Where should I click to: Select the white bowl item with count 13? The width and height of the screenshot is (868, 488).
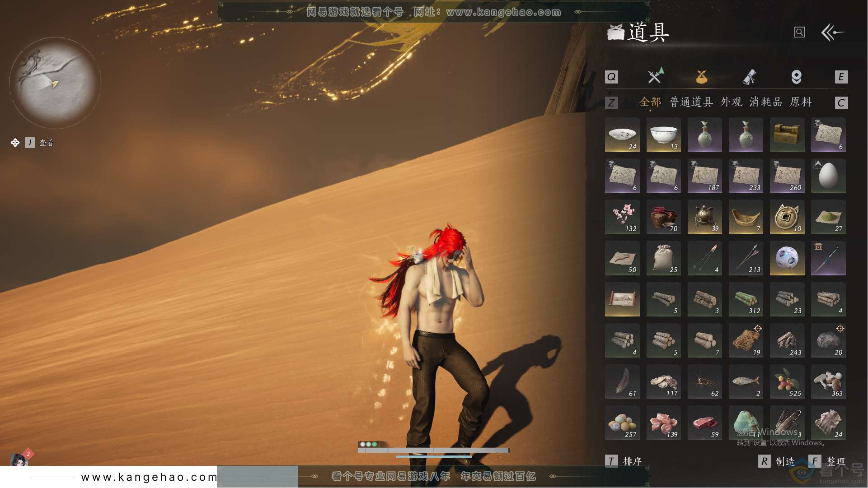tap(663, 135)
